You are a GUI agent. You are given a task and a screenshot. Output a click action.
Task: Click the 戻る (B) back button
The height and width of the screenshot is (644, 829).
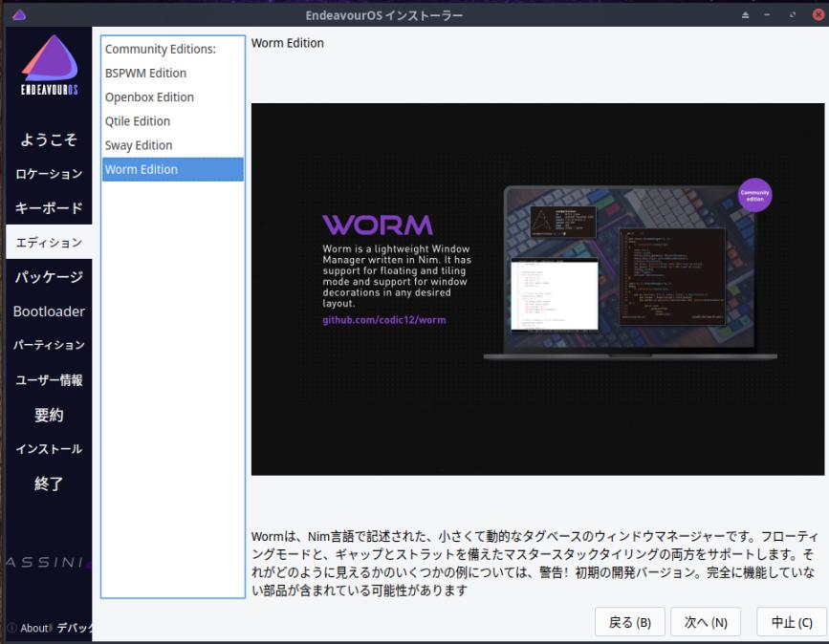(630, 622)
